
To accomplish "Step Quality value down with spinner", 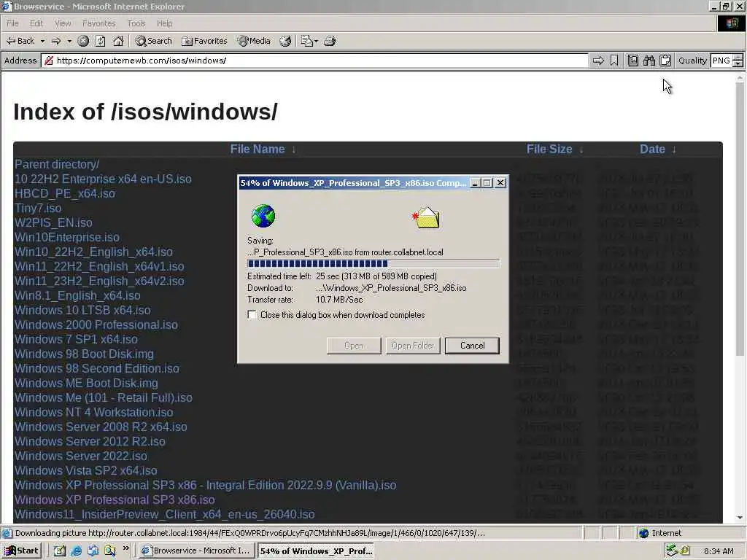I will point(738,64).
